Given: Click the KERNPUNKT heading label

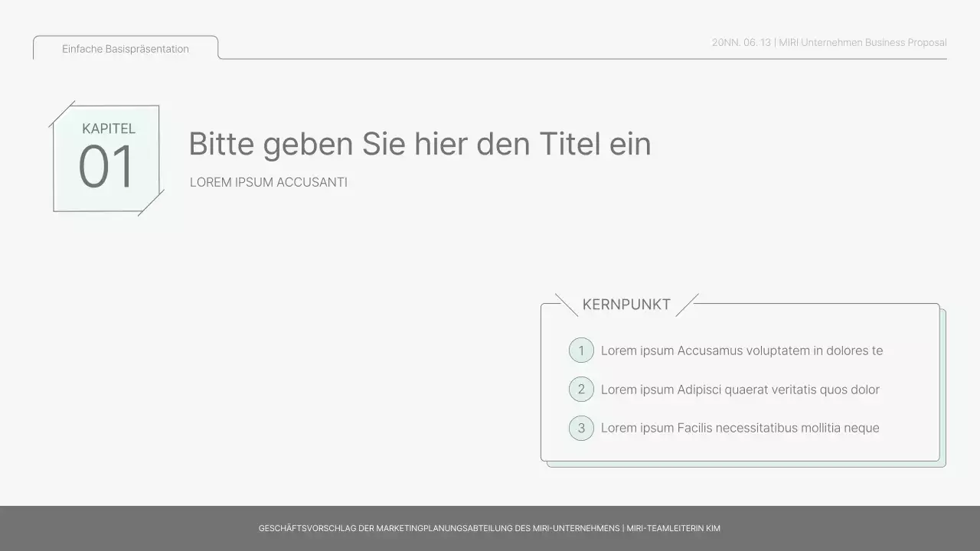Looking at the screenshot, I should tap(626, 304).
